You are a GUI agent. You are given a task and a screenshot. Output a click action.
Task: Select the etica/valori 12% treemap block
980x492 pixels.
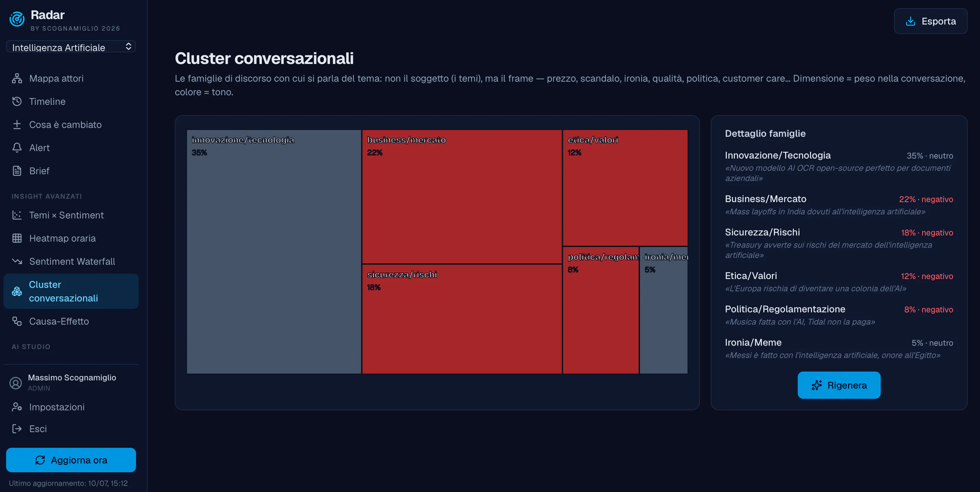coord(625,188)
